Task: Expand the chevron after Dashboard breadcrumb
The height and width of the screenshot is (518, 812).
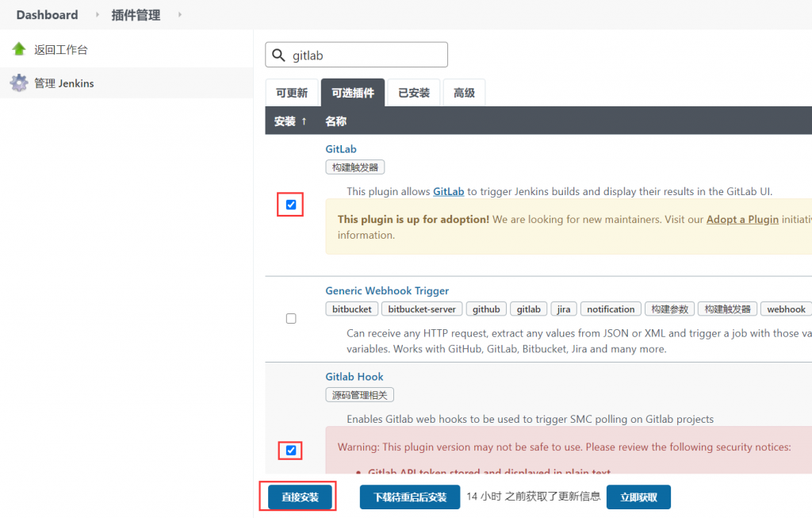Action: pyautogui.click(x=97, y=14)
